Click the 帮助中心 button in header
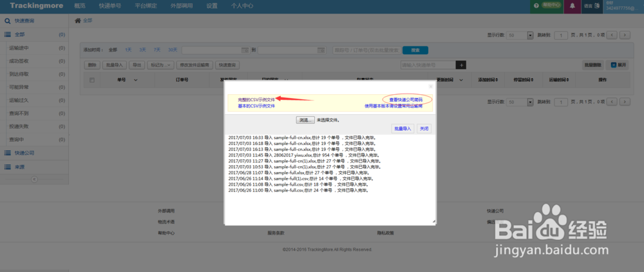Screen dimensions: 644x272 (x=552, y=5)
